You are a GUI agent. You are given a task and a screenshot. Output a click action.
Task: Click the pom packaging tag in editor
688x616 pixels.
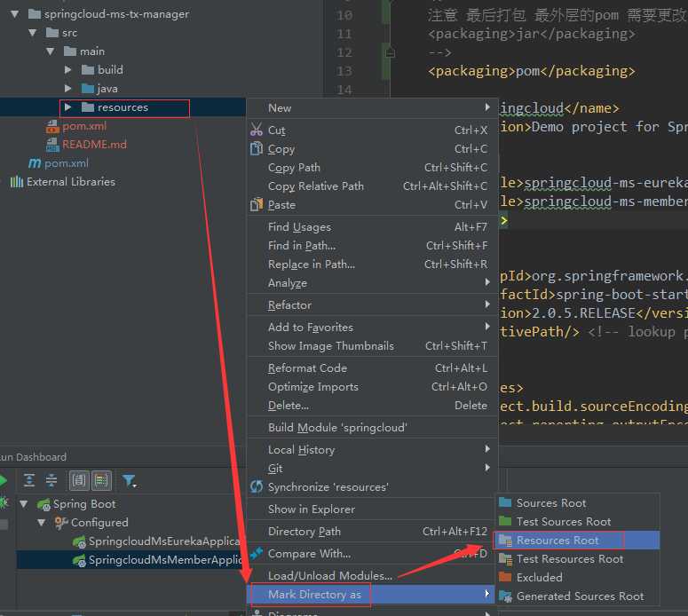tap(532, 71)
